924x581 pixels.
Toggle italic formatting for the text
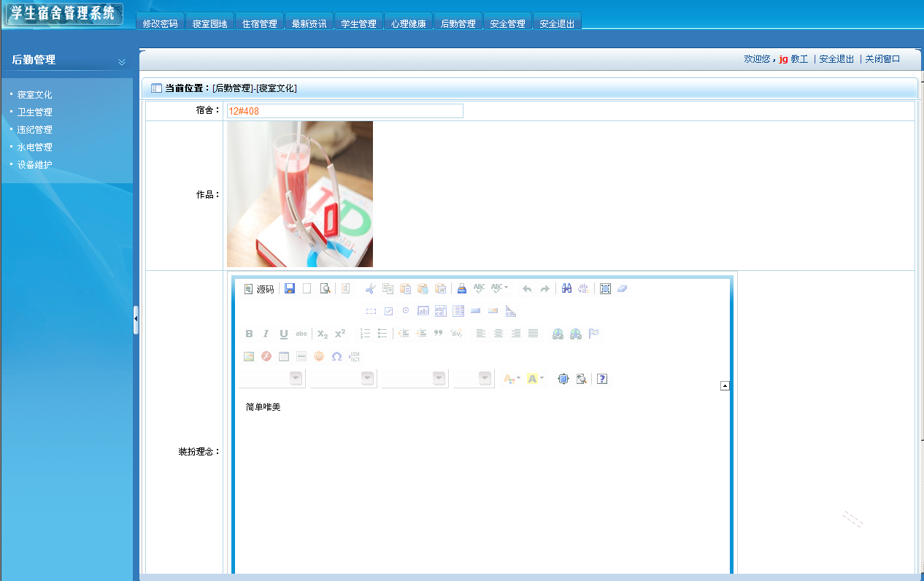[x=266, y=334]
